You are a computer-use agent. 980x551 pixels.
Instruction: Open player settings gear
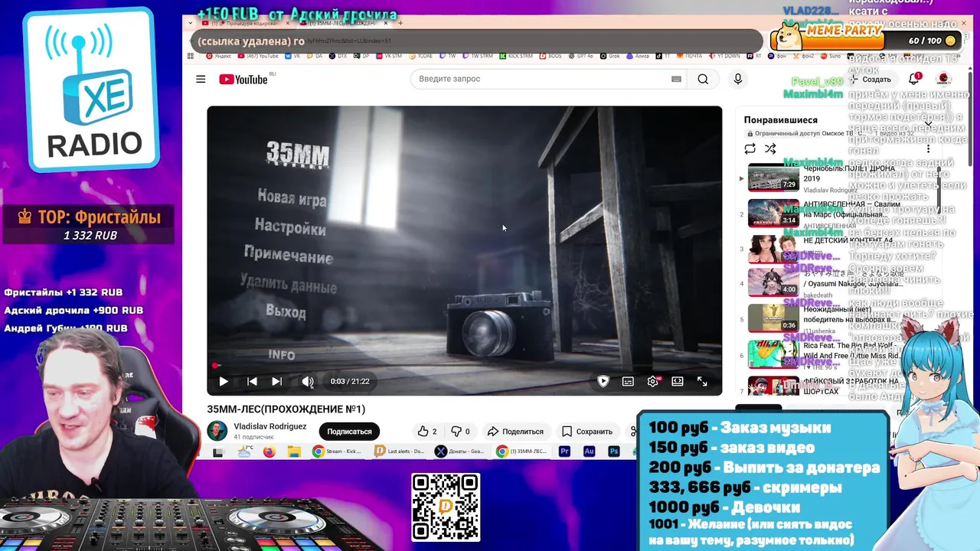tap(653, 381)
